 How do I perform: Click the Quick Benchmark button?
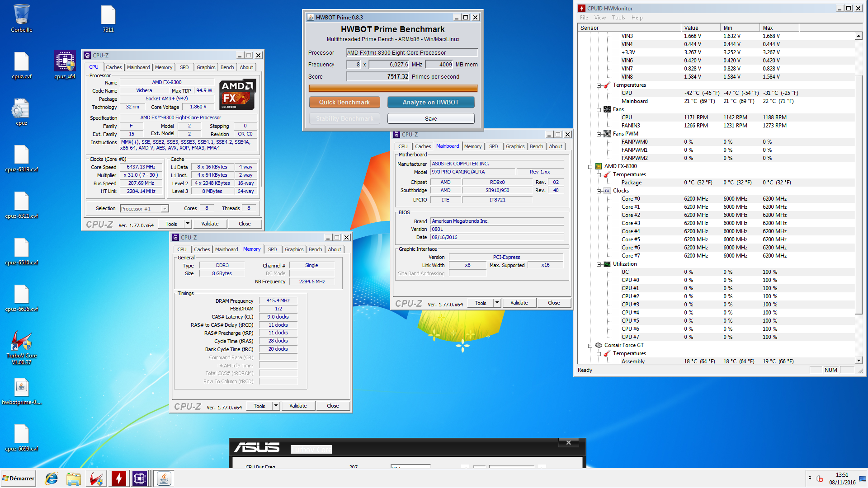(x=344, y=102)
